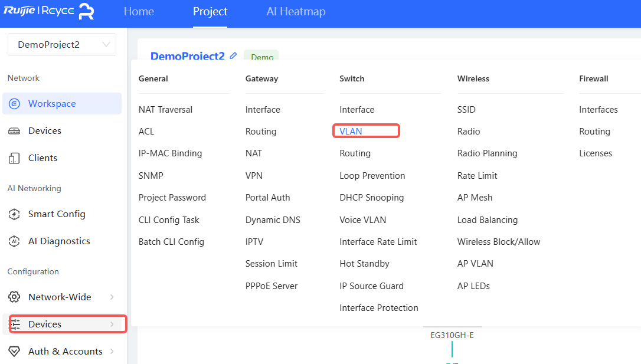Open the AI Heatmap tab
This screenshot has height=364, width=641.
pos(296,12)
